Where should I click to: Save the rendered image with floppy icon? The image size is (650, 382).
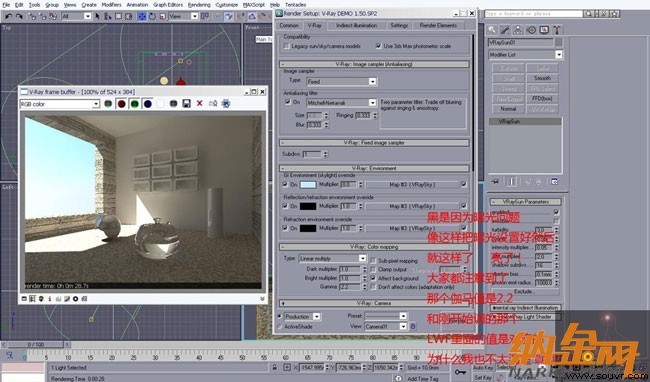click(187, 104)
